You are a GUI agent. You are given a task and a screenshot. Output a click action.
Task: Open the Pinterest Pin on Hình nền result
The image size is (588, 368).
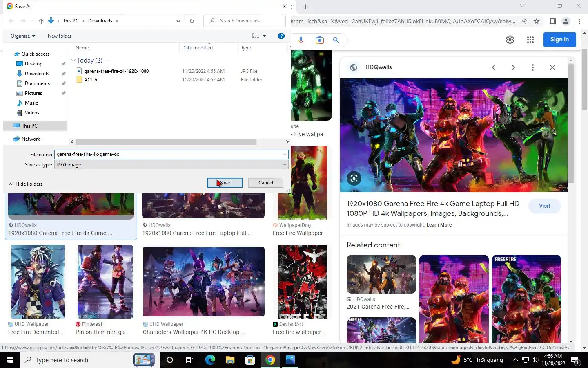coord(105,282)
